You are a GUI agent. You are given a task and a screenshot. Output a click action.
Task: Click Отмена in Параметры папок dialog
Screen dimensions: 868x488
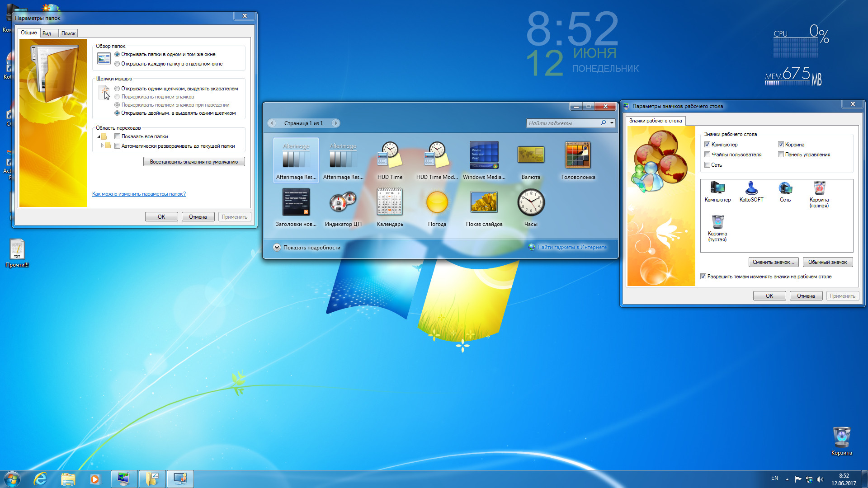[198, 217]
